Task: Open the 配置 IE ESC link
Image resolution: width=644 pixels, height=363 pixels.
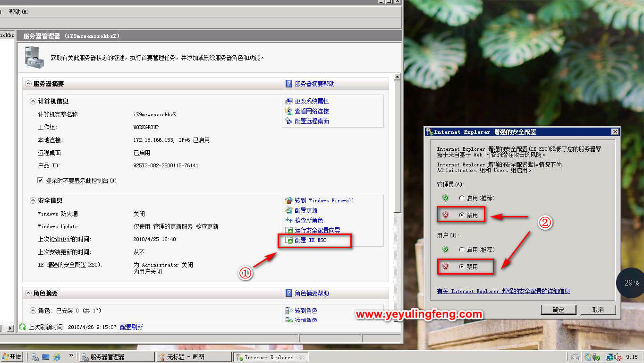Action: pyautogui.click(x=310, y=240)
